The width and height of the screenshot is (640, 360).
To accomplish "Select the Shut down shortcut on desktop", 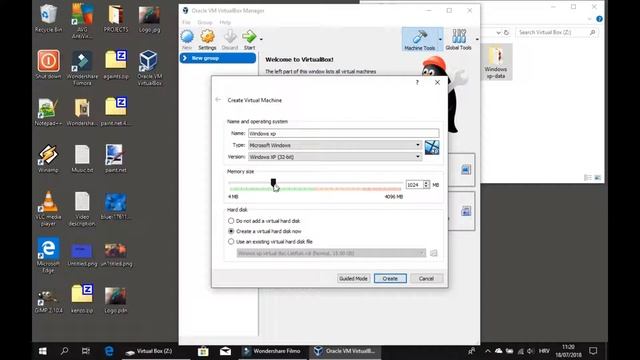I will coord(48,64).
